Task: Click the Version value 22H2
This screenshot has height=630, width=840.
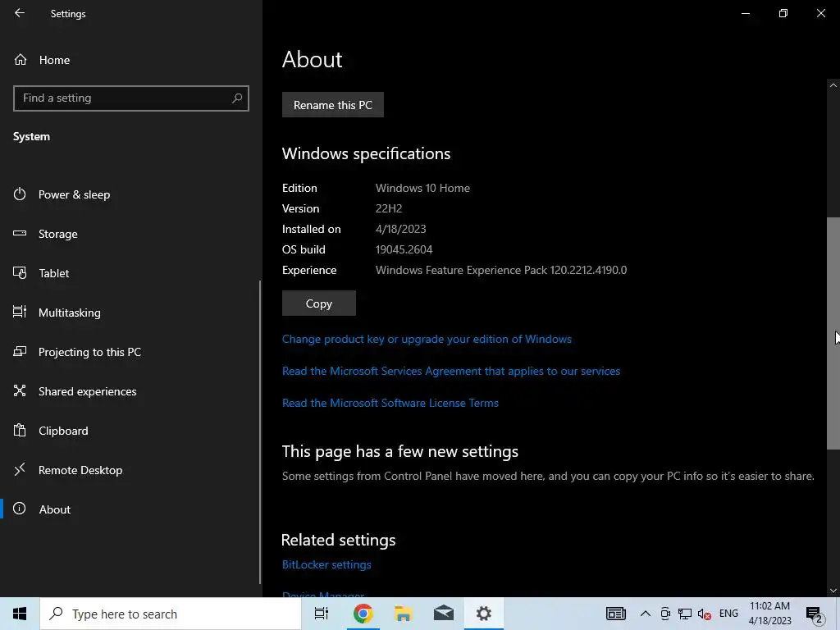Action: tap(389, 208)
